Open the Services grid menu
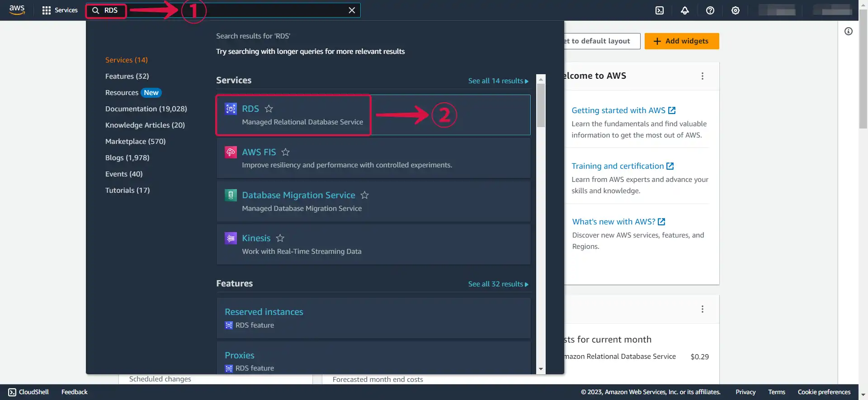This screenshot has width=868, height=400. [60, 10]
